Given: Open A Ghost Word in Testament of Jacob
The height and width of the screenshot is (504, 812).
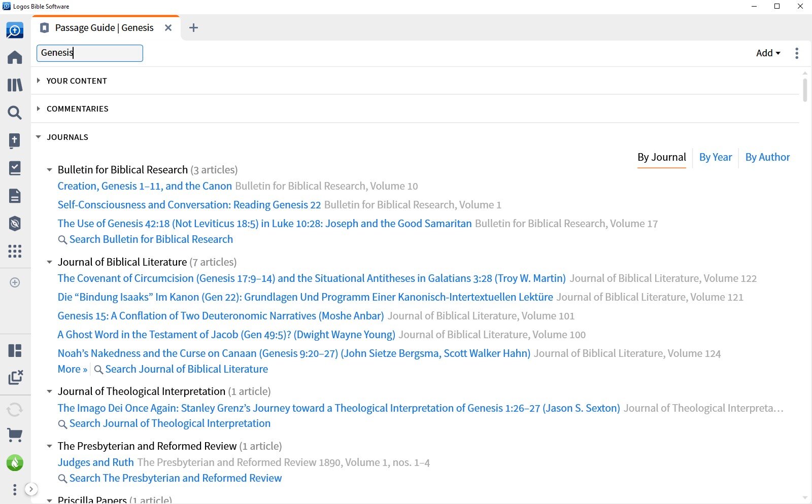Looking at the screenshot, I should (x=226, y=335).
